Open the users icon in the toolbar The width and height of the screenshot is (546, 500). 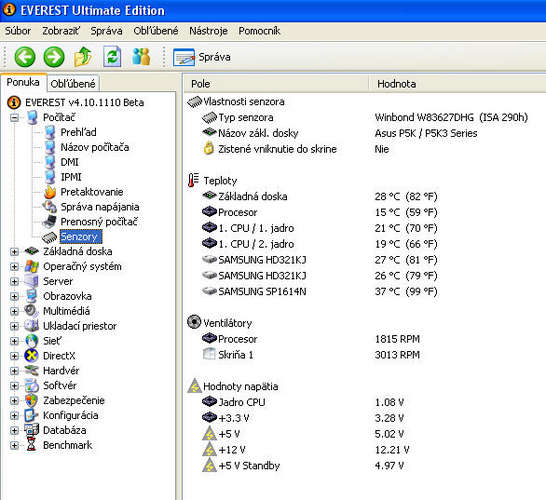point(141,57)
